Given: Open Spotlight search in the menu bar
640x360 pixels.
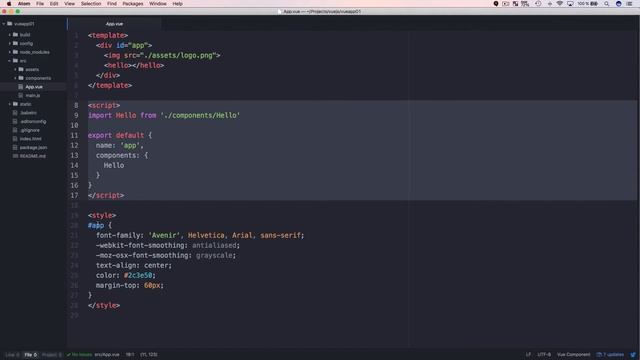Looking at the screenshot, I should pos(607,4).
